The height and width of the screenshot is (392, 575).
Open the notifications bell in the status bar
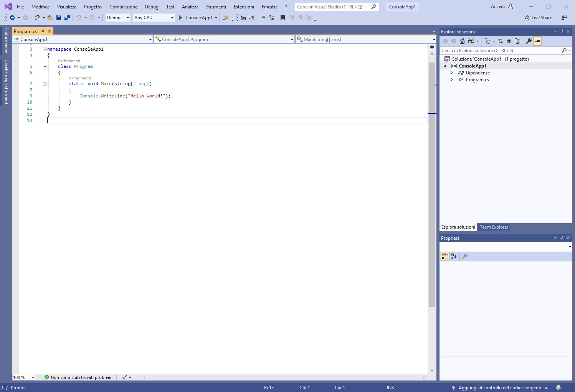[558, 388]
